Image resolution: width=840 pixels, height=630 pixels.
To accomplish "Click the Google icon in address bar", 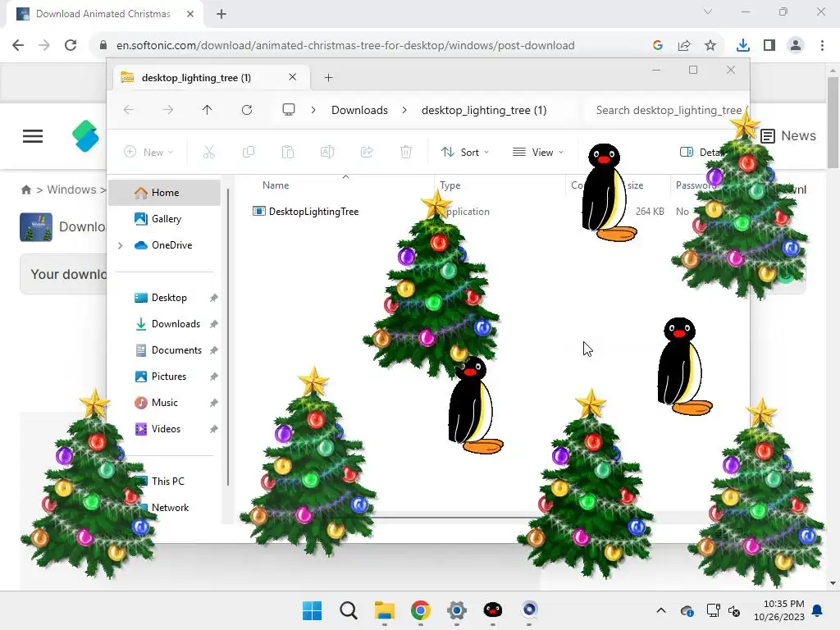I will click(658, 46).
